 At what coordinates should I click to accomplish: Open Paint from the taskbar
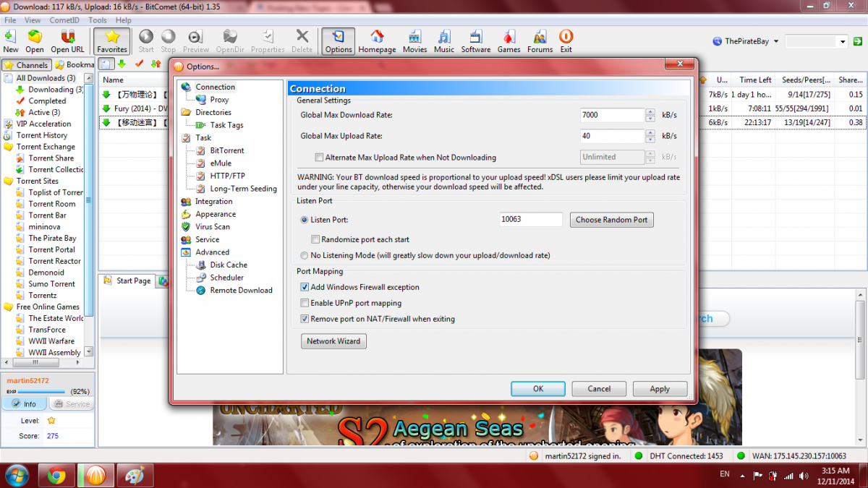[135, 476]
